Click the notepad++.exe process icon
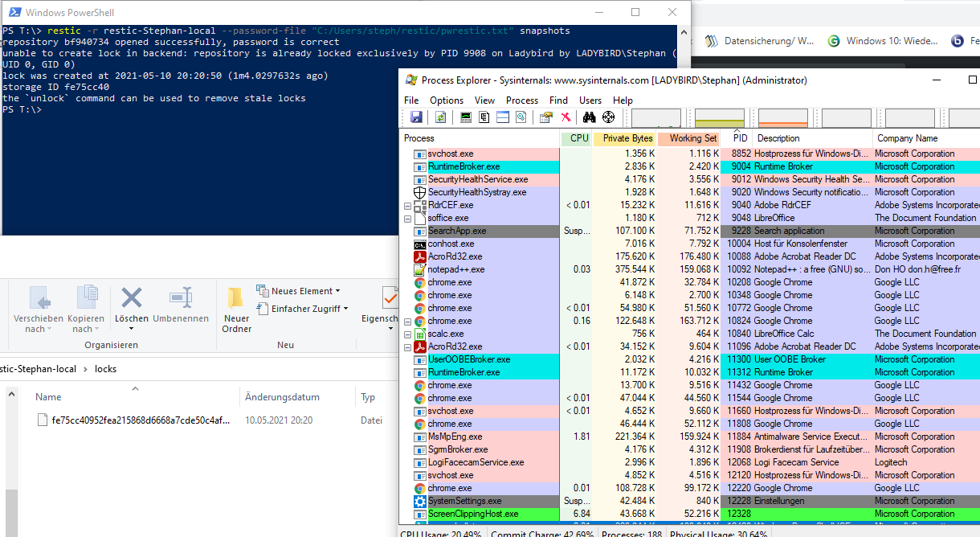This screenshot has height=537, width=980. click(419, 269)
